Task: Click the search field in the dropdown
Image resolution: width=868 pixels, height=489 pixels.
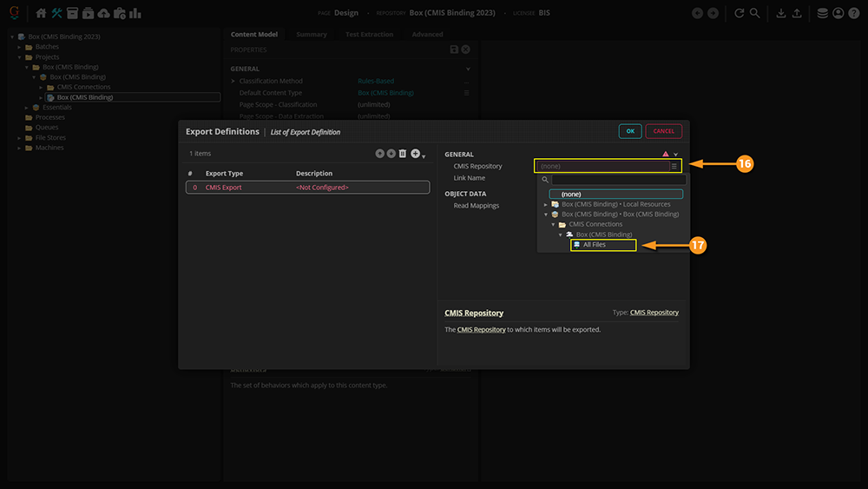Action: 618,180
